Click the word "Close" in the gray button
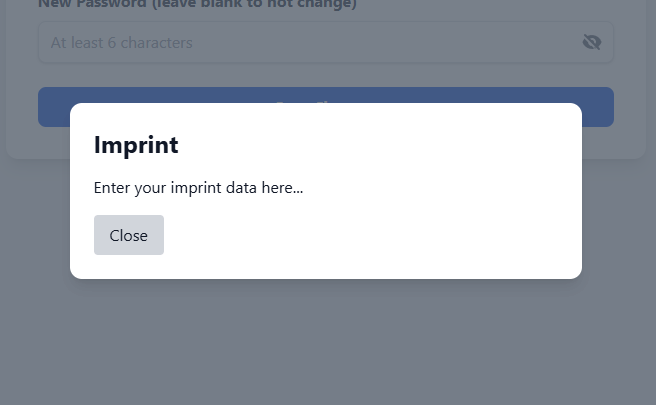Viewport: 656px width, 405px height. tap(128, 235)
